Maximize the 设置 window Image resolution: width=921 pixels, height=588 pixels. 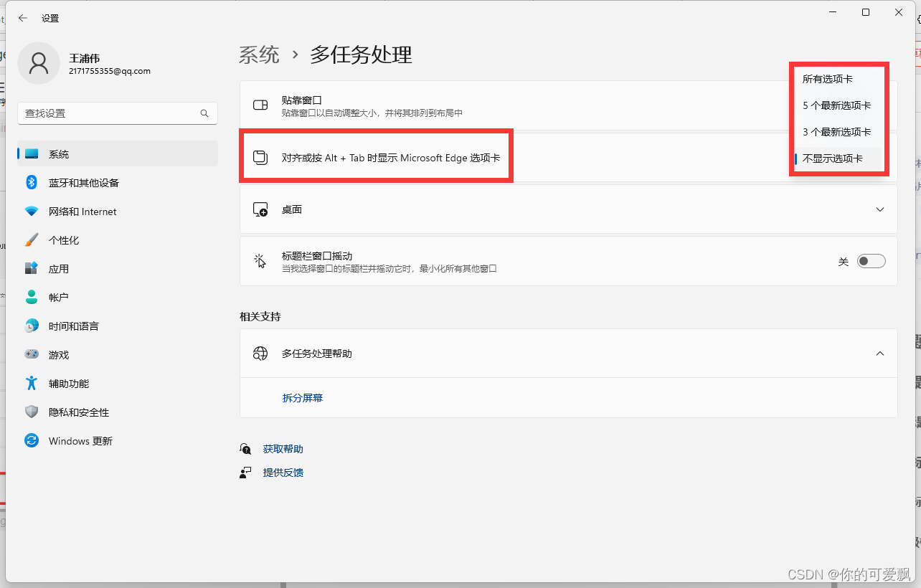point(866,12)
